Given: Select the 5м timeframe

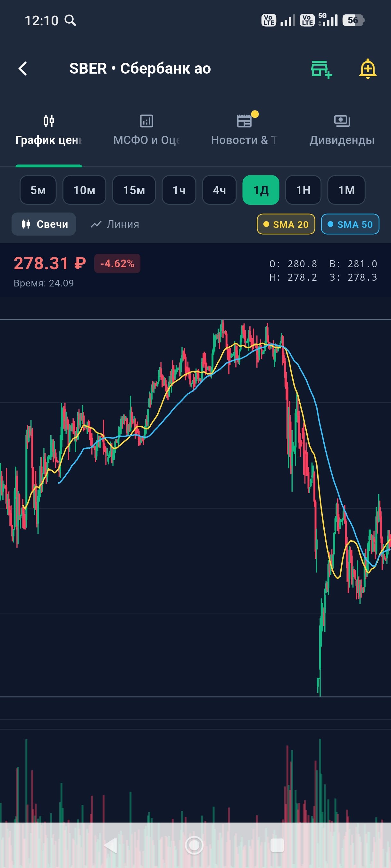Looking at the screenshot, I should coord(38,190).
